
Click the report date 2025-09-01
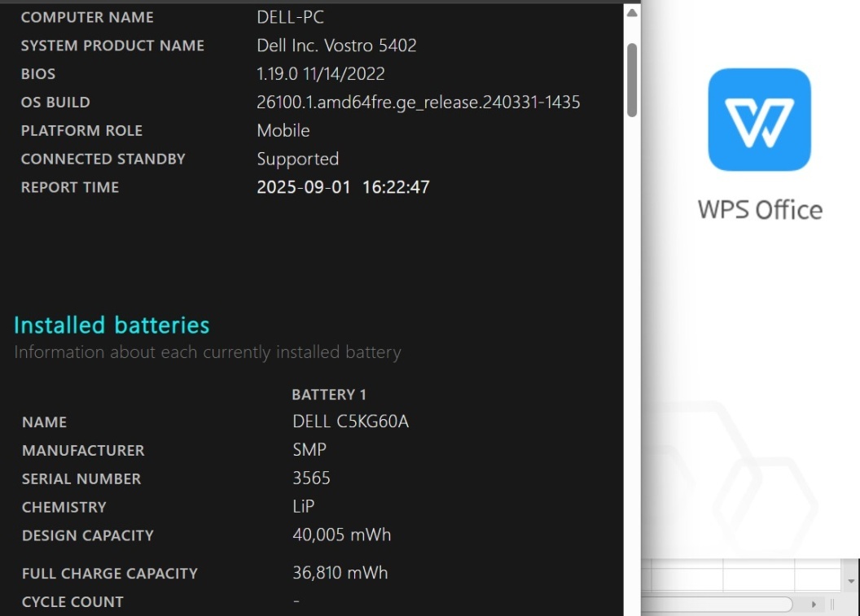pyautogui.click(x=303, y=187)
